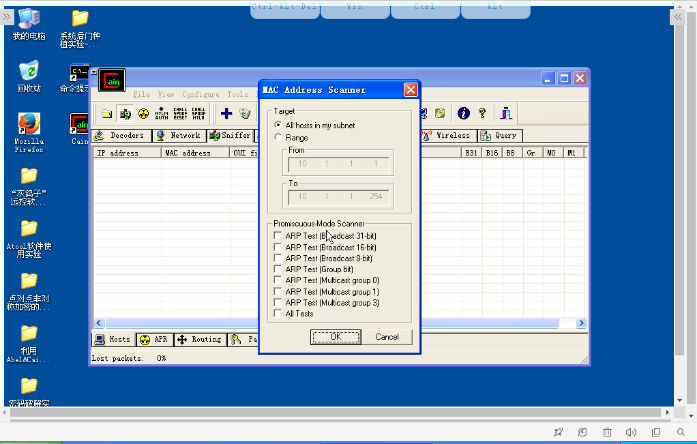This screenshot has height=444, width=697.
Task: Click the blue plus Add to list icon
Action: point(226,114)
